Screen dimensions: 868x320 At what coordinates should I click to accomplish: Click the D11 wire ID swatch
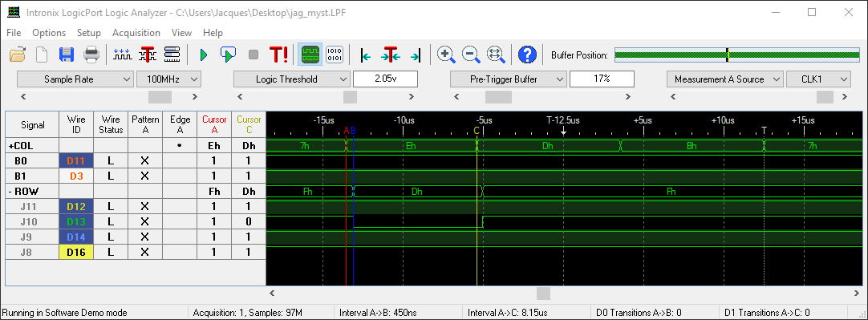[x=76, y=161]
